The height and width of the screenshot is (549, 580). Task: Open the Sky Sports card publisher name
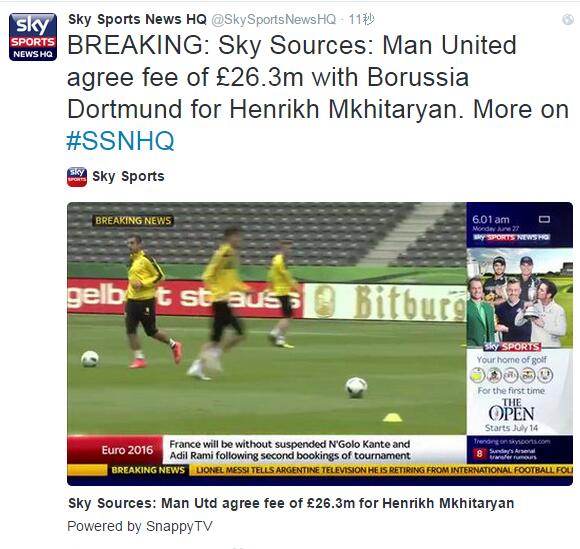[128, 176]
